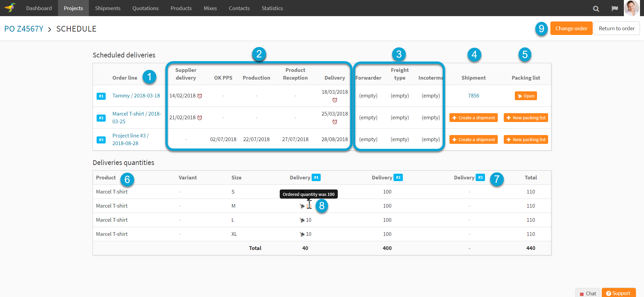The height and width of the screenshot is (297, 644).
Task: Click alarm icon next to 21/02/2018
Action: (200, 118)
